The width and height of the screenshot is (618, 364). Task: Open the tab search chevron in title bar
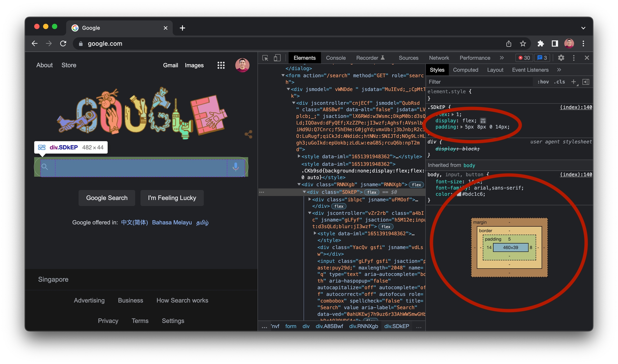click(583, 28)
